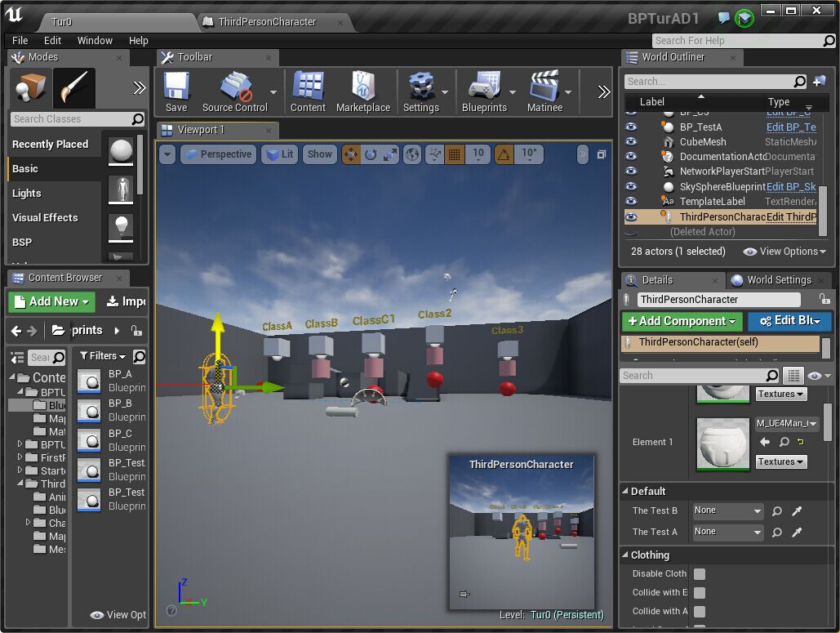This screenshot has height=633, width=840.
Task: Toggle Details panel lock icon
Action: [824, 299]
